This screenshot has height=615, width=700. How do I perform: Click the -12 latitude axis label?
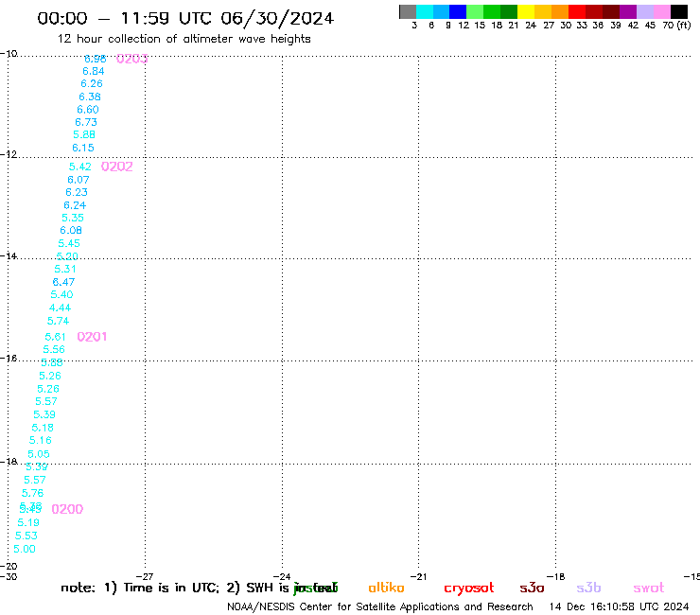[x=9, y=154]
